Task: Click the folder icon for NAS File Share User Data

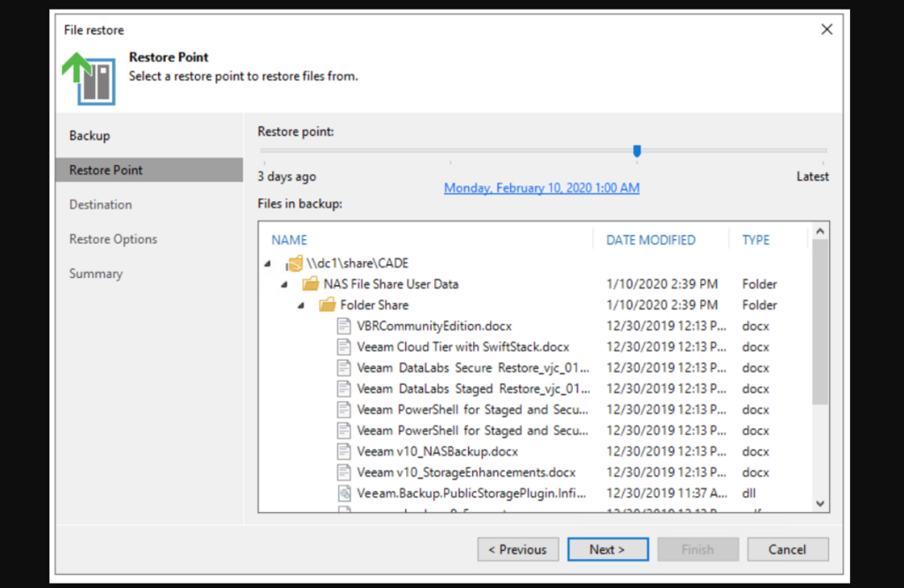Action: pyautogui.click(x=311, y=283)
